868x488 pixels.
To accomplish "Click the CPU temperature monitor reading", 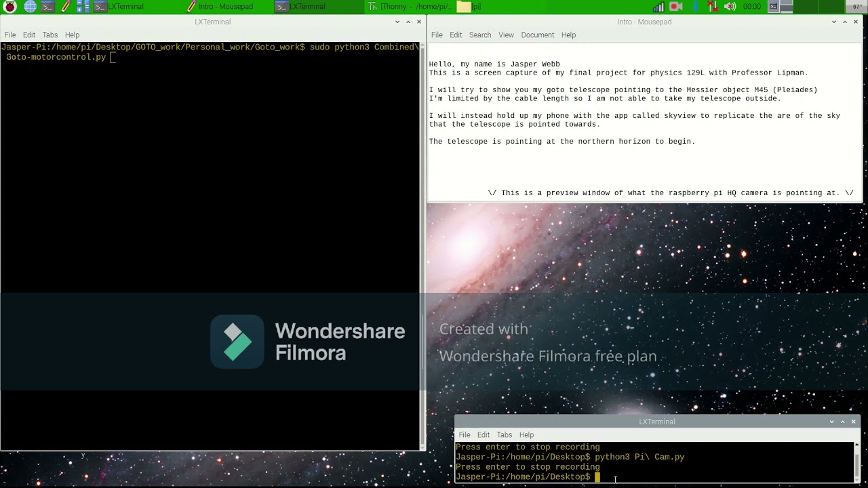I will point(857,7).
